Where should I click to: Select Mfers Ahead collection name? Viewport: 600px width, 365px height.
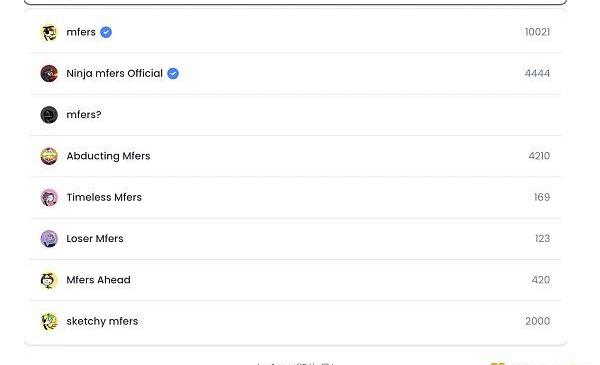(x=98, y=280)
